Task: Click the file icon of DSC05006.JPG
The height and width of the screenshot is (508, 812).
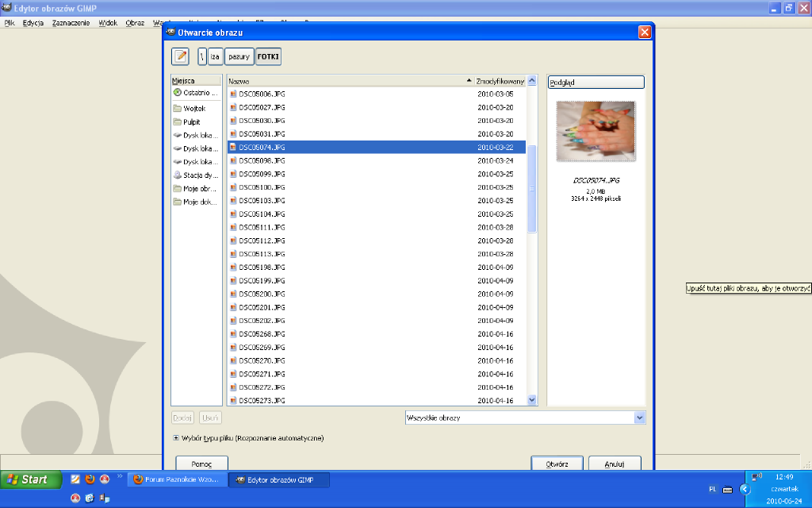Action: coord(233,94)
